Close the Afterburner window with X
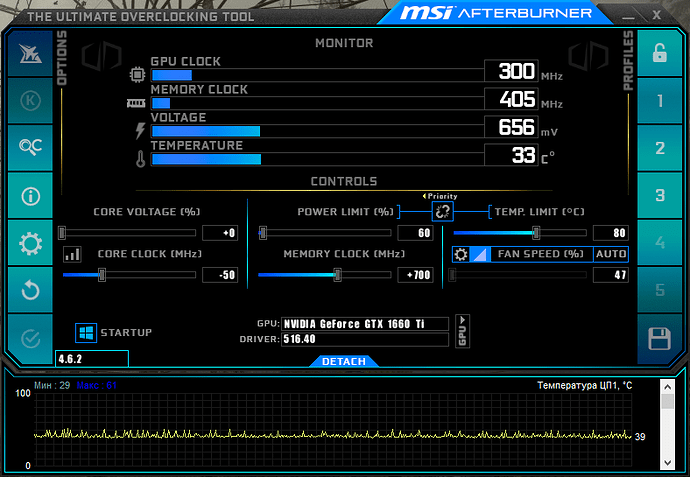 pos(656,15)
